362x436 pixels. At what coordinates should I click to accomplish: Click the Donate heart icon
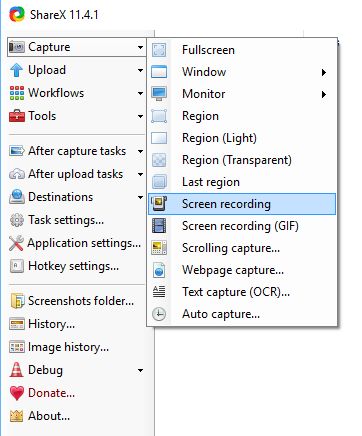click(17, 393)
